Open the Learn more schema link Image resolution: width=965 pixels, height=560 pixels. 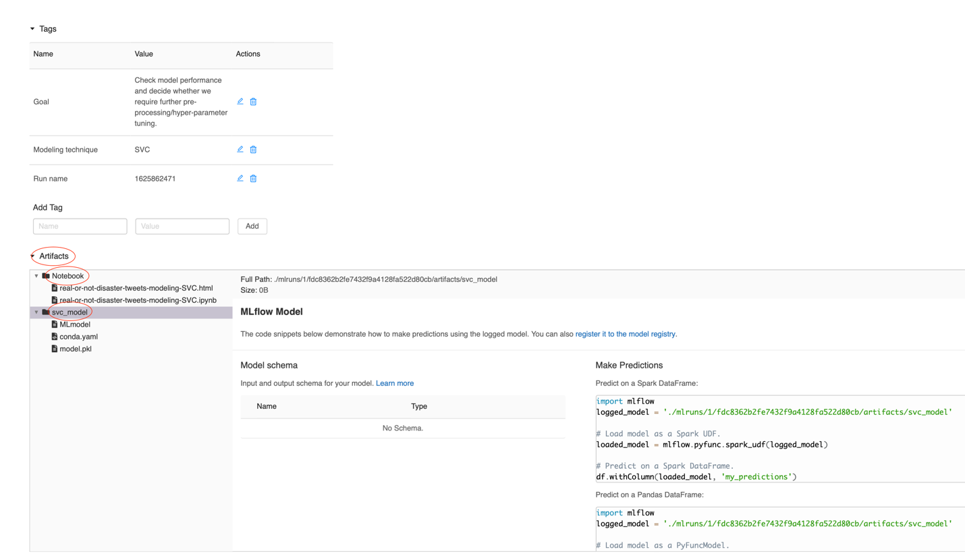[395, 383]
